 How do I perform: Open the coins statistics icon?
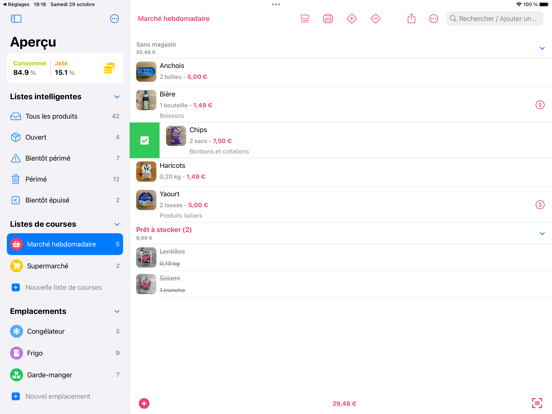tap(109, 68)
